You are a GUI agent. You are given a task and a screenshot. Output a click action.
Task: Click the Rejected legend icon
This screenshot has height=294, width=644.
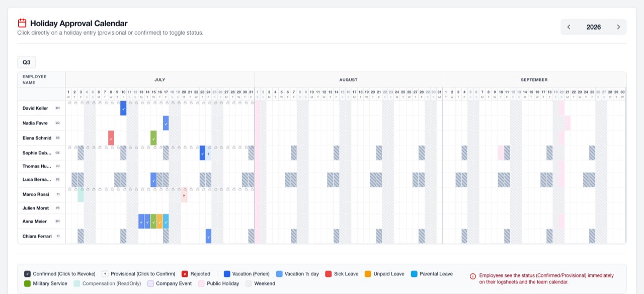(185, 274)
